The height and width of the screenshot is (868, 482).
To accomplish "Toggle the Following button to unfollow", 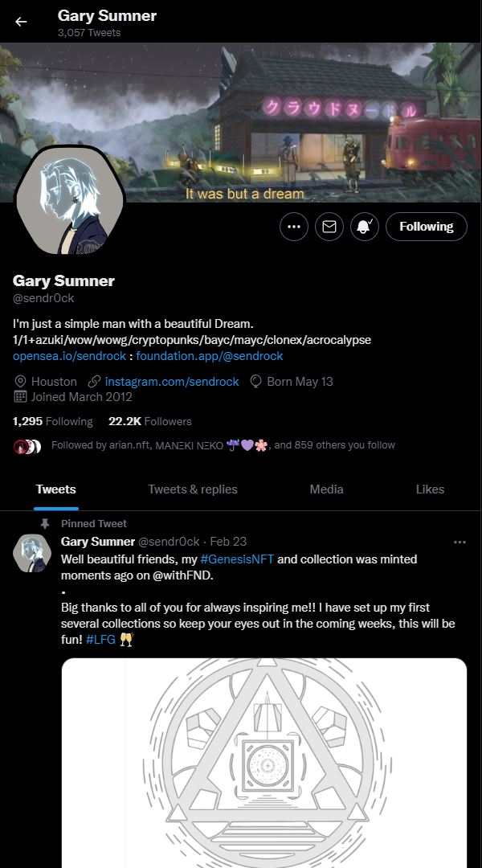I will coord(426,227).
